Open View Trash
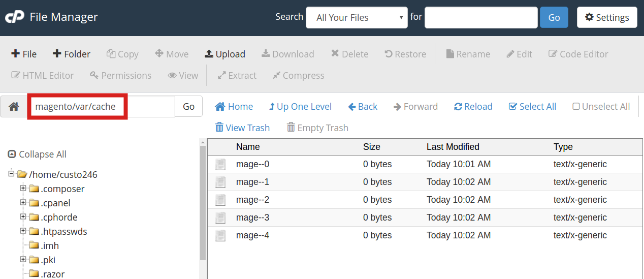This screenshot has height=279, width=644. point(242,128)
